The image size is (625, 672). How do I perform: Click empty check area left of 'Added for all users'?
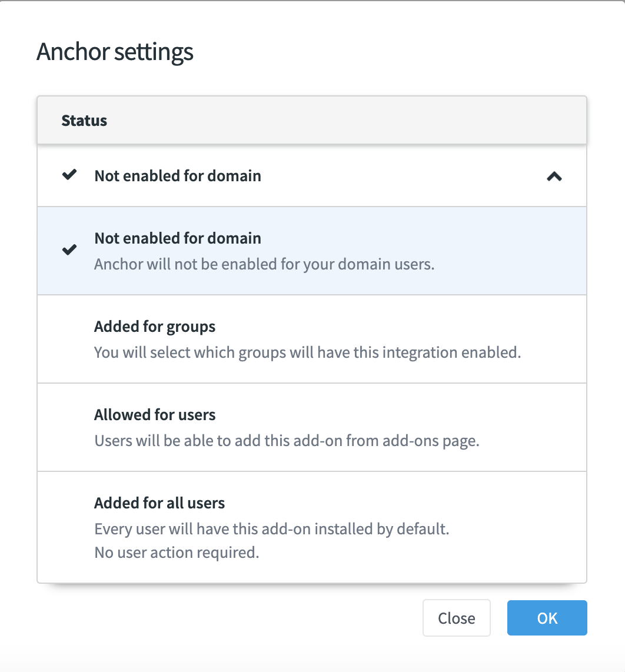point(69,527)
